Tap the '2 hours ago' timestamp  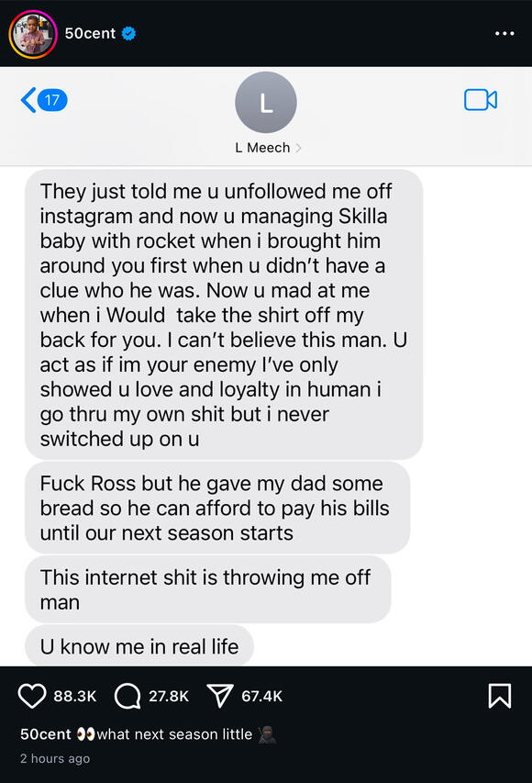coord(55,758)
